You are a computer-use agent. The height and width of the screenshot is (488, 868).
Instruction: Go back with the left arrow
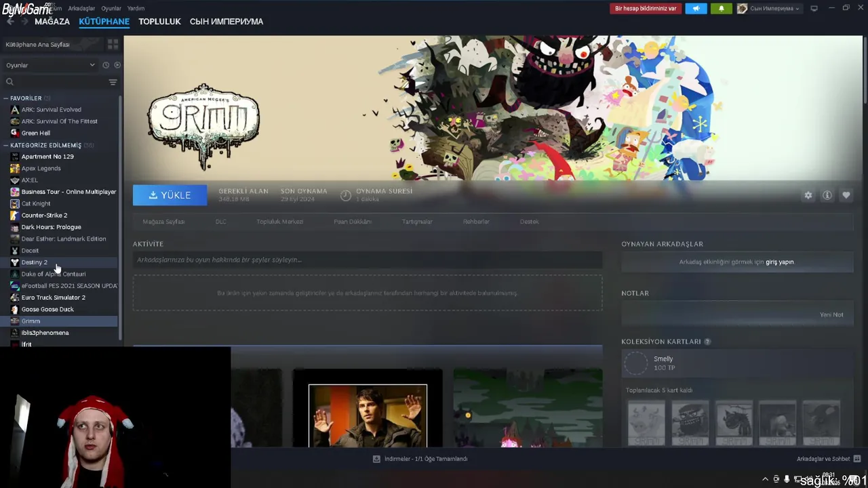[10, 22]
